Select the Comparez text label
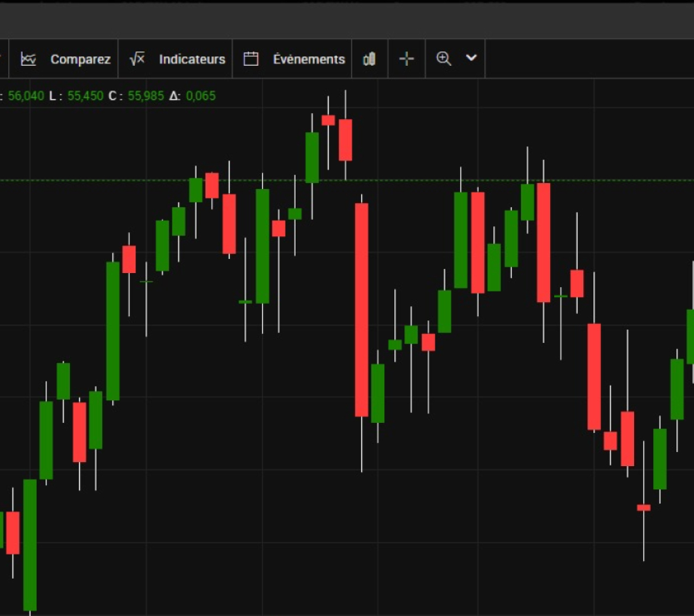694x616 pixels. pos(81,59)
